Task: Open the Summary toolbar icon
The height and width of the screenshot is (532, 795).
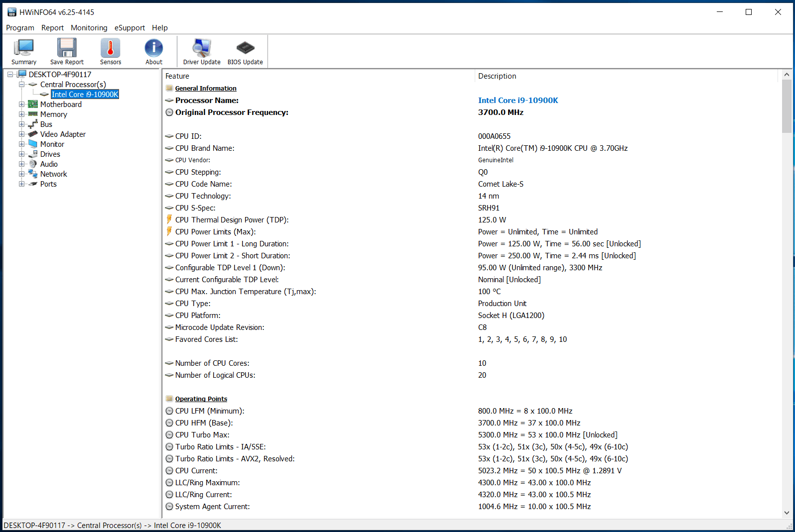Action: [24, 52]
